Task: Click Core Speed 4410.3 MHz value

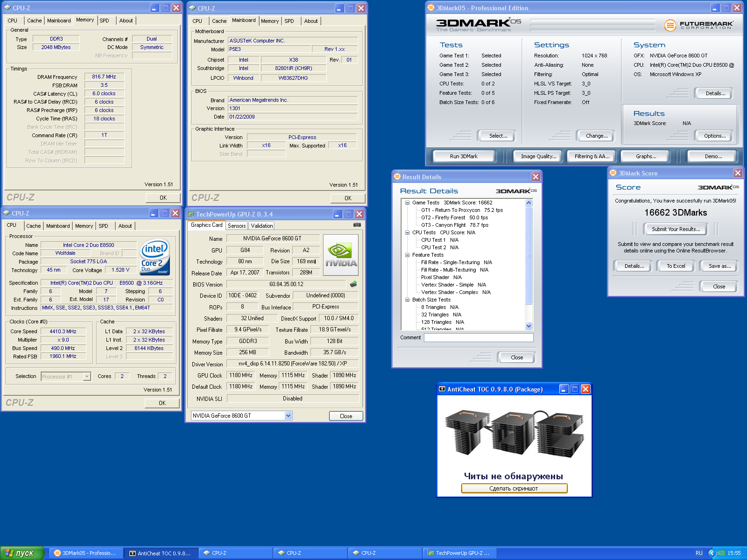Action: click(x=63, y=331)
